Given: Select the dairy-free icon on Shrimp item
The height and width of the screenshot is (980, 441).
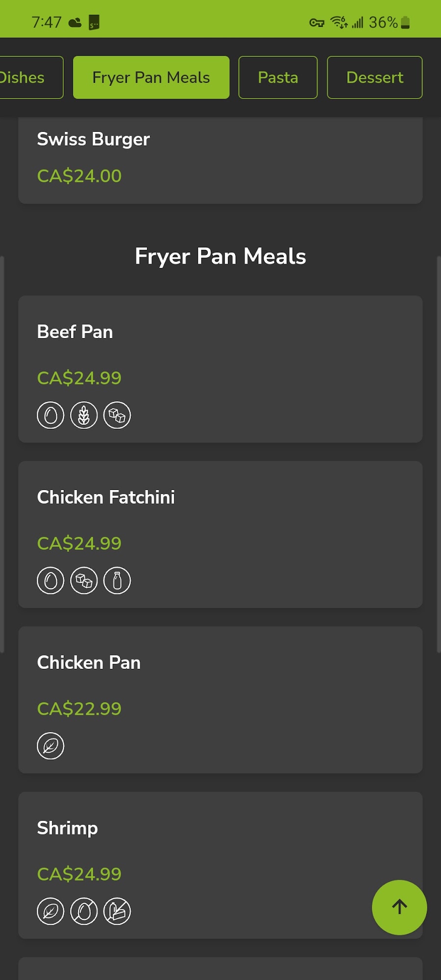Looking at the screenshot, I should [118, 911].
